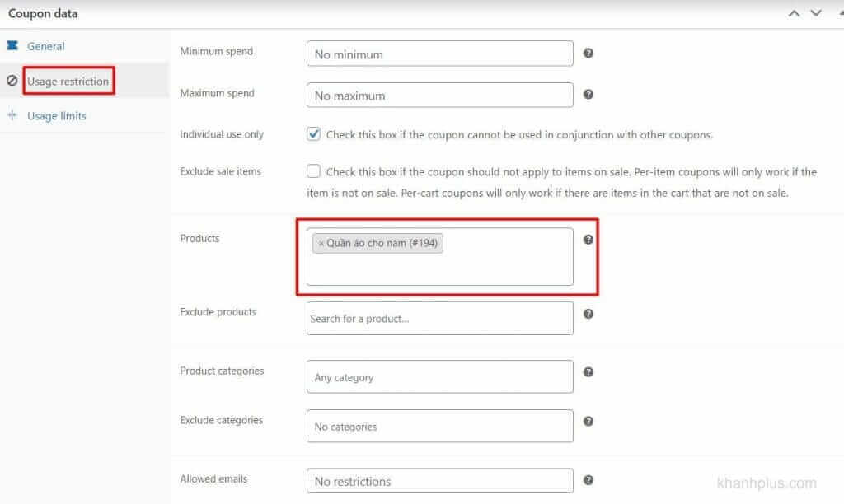Screen dimensions: 844x504
Task: Focus the Exclude products search field
Action: pos(440,319)
